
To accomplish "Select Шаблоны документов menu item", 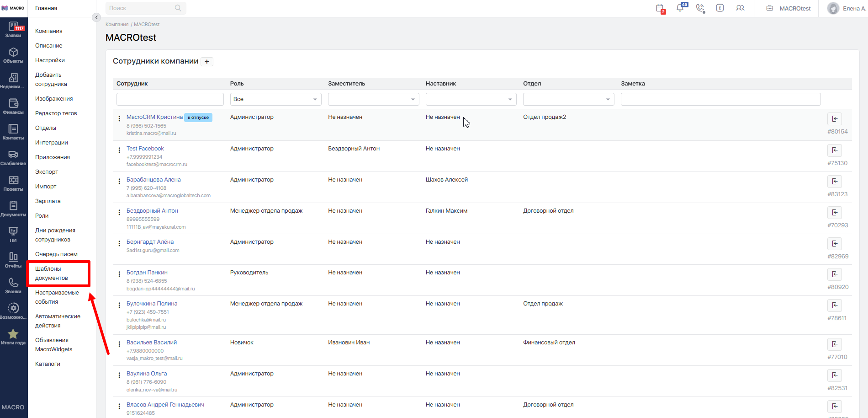I will click(x=52, y=273).
